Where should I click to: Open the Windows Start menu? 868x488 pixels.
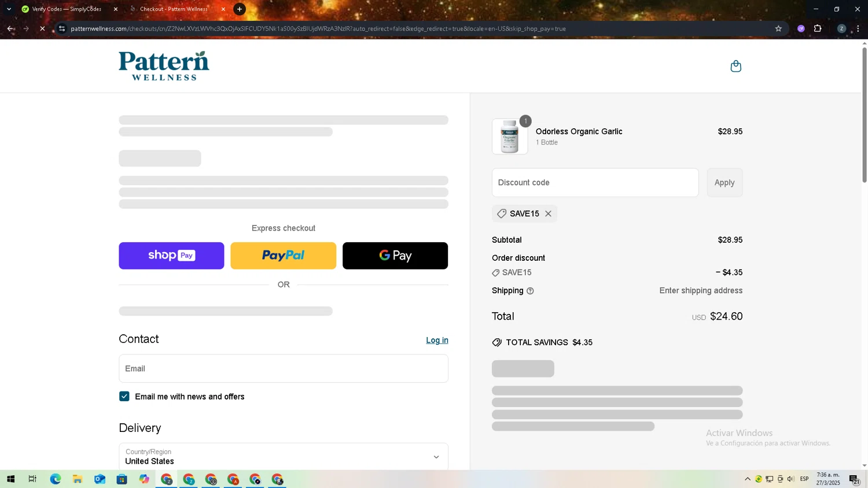10,479
